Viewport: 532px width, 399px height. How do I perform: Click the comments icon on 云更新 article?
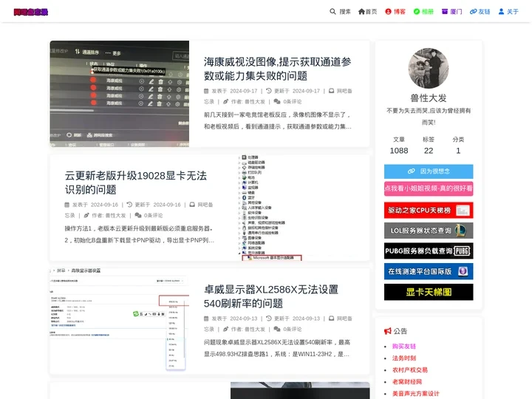[x=137, y=216]
